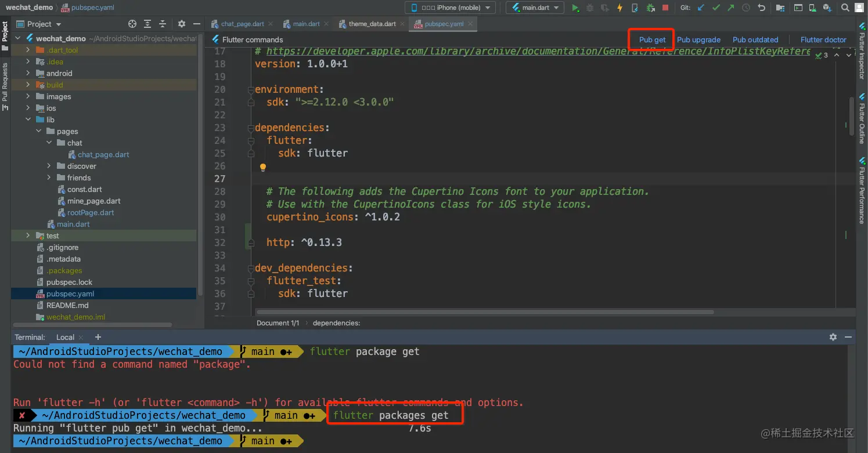Open Run Anything console icon
868x453 pixels.
(798, 8)
